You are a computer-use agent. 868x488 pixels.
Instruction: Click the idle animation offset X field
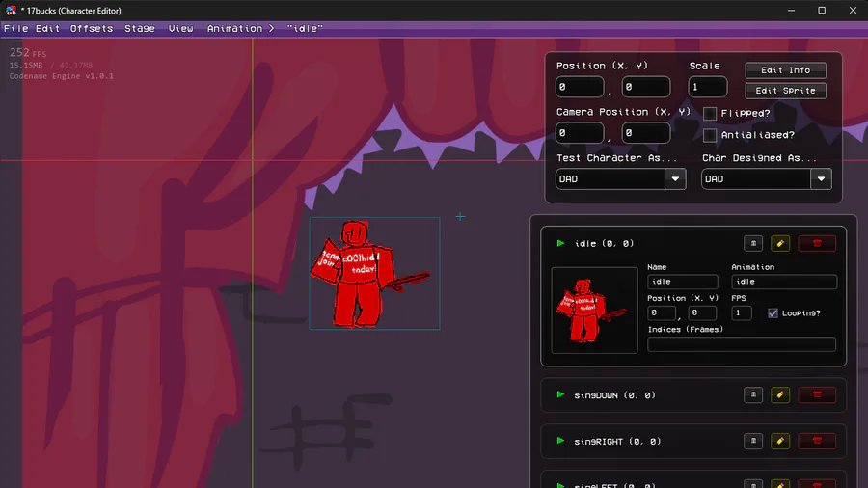coord(662,313)
